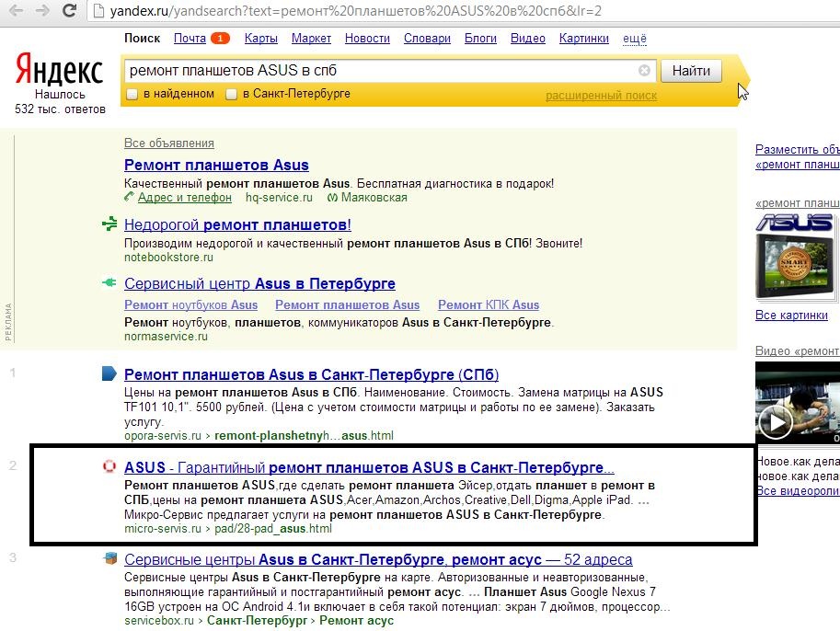Screen dimensions: 840x631
Task: Click the phone icon beside Адрес и телефон
Action: tap(129, 197)
